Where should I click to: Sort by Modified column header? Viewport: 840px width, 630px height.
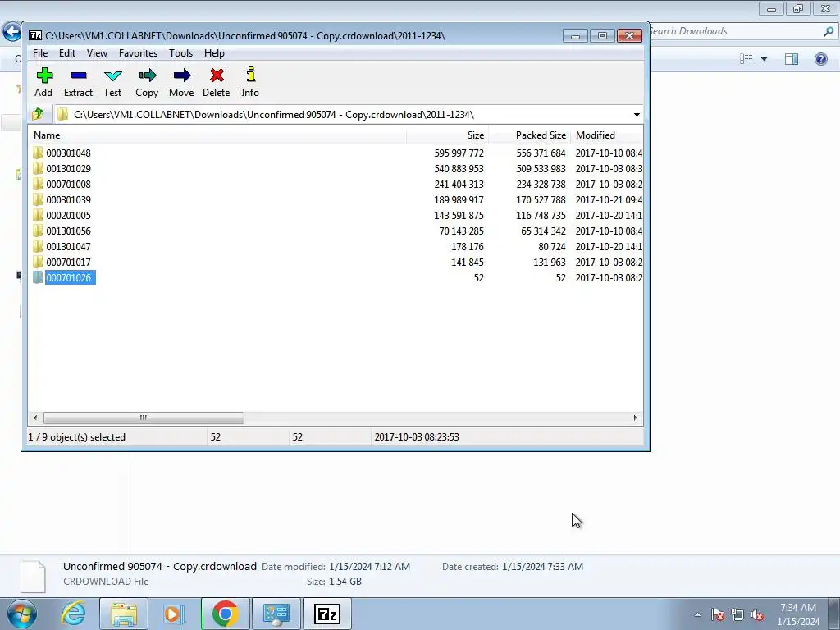pyautogui.click(x=607, y=135)
